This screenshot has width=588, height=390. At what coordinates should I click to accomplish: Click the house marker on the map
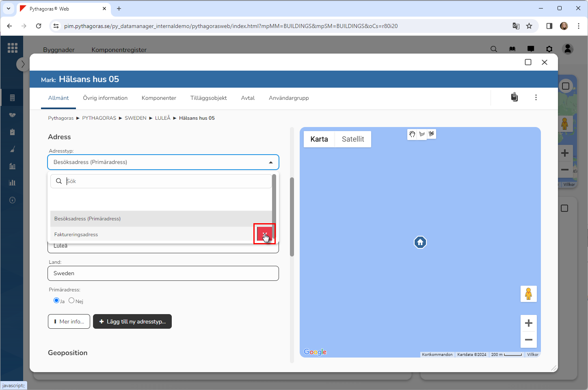(420, 243)
